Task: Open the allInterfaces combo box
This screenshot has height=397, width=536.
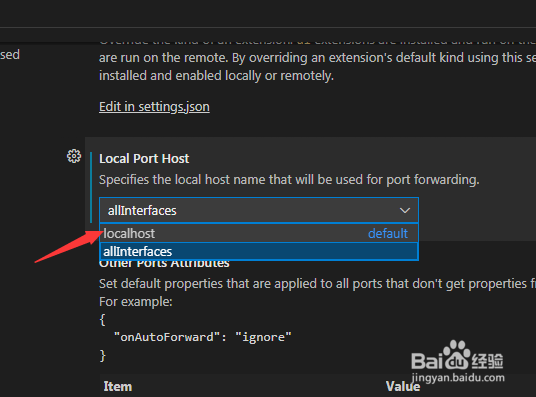Action: coord(259,210)
